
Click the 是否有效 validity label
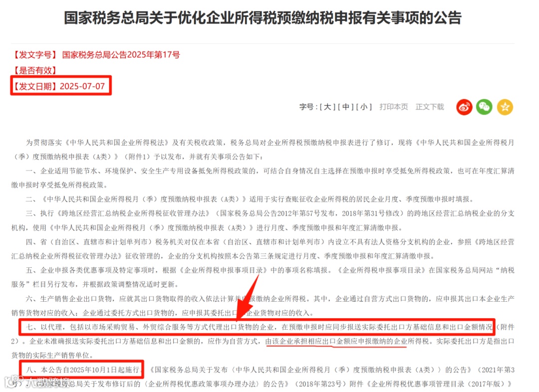tap(34, 70)
